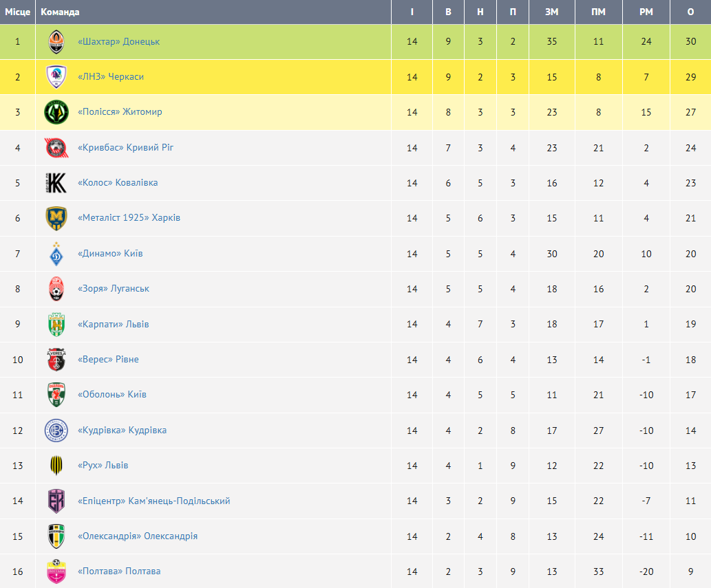Screen dimensions: 711x588
Task: Click the «ЗМ» goals scored header
Action: tap(551, 12)
